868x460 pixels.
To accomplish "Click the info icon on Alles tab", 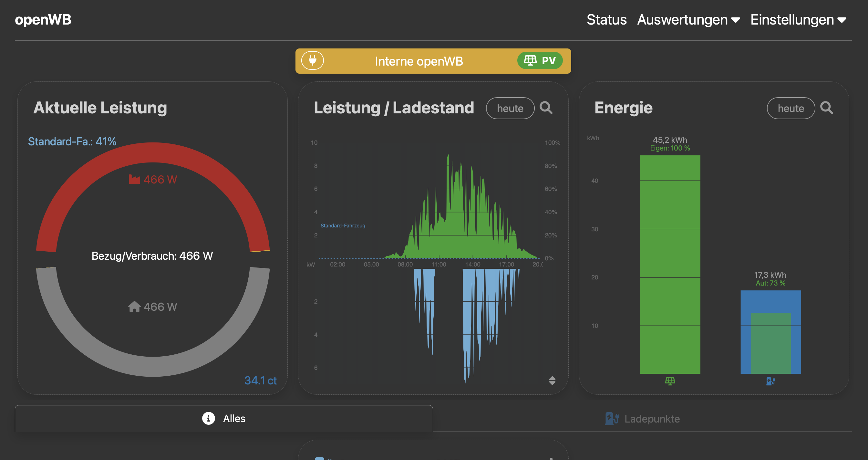I will (x=208, y=419).
